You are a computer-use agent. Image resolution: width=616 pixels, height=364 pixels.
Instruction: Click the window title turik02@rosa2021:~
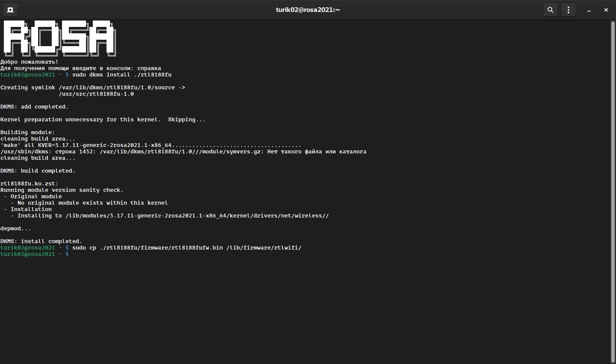pos(308,10)
